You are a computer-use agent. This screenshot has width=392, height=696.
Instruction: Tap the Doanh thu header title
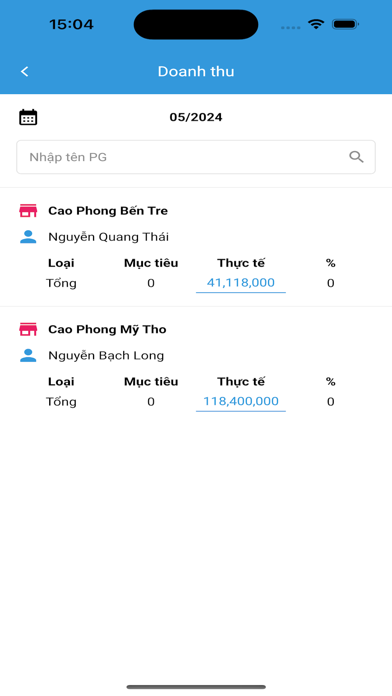(196, 71)
